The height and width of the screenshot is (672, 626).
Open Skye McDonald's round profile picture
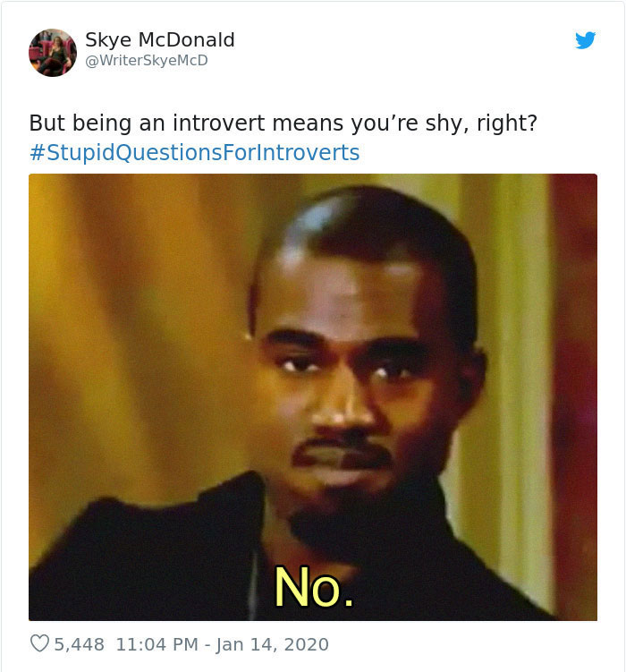pos(53,53)
